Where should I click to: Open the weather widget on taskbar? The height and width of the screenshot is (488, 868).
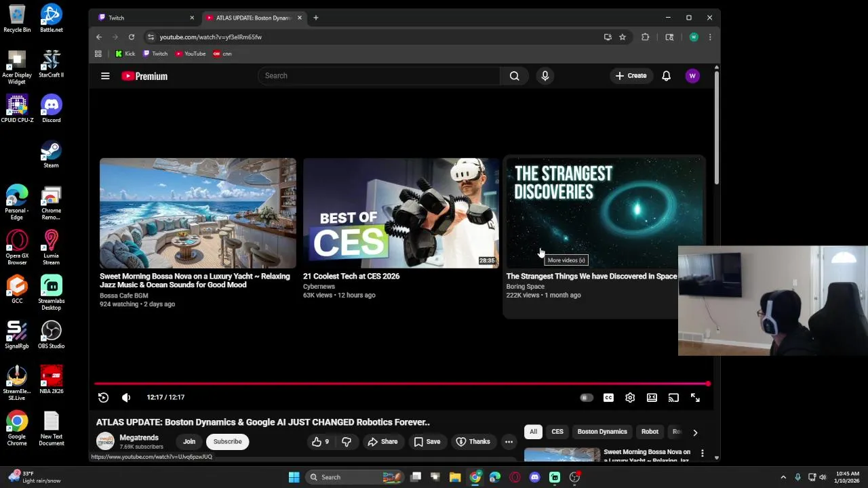point(34,477)
